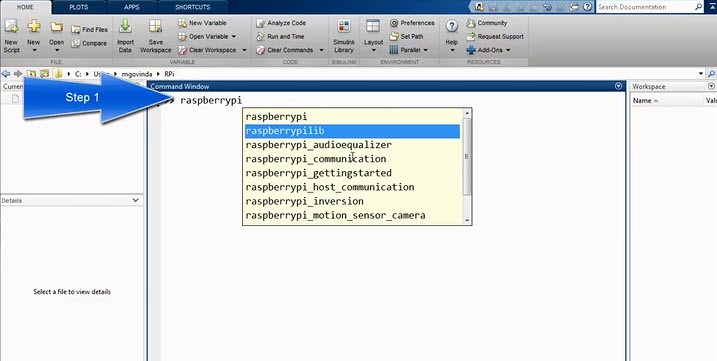
Task: Click the Browse for folder icon
Action: [44, 74]
